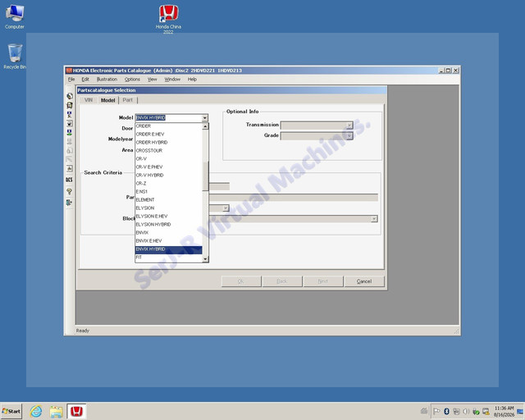Open the Windows Start menu
The width and height of the screenshot is (525, 420).
11,411
